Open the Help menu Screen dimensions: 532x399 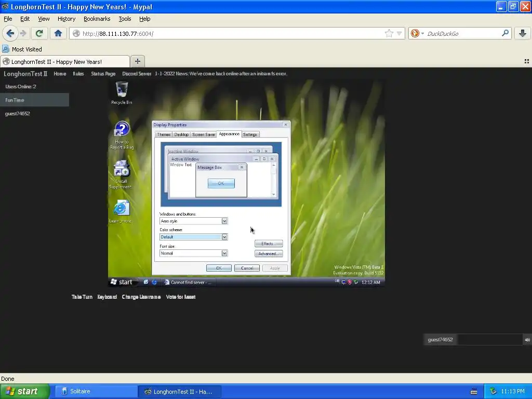(x=144, y=19)
